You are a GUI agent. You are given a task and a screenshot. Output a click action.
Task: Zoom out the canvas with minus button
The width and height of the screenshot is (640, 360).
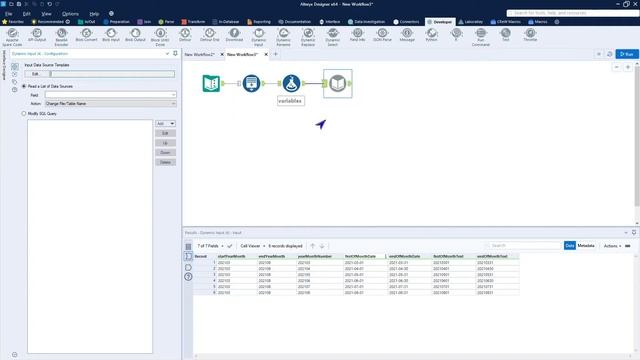pos(617,67)
